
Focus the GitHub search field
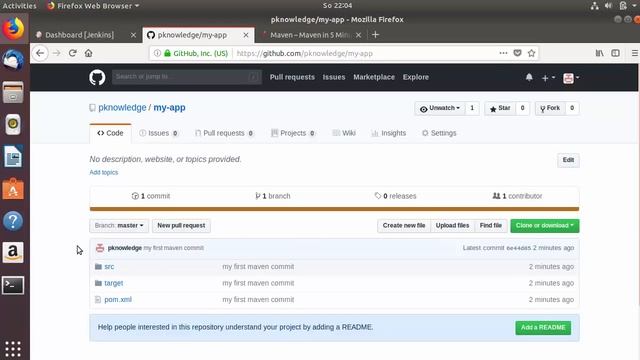click(187, 77)
